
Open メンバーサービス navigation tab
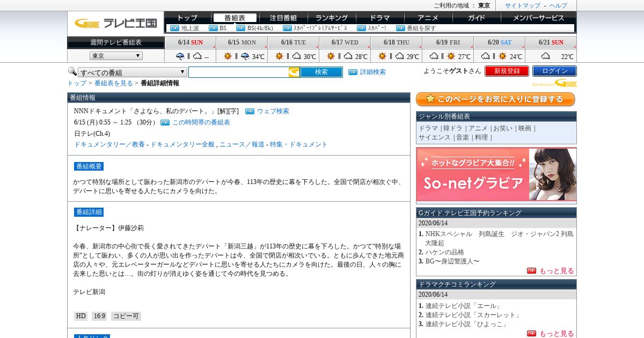538,18
